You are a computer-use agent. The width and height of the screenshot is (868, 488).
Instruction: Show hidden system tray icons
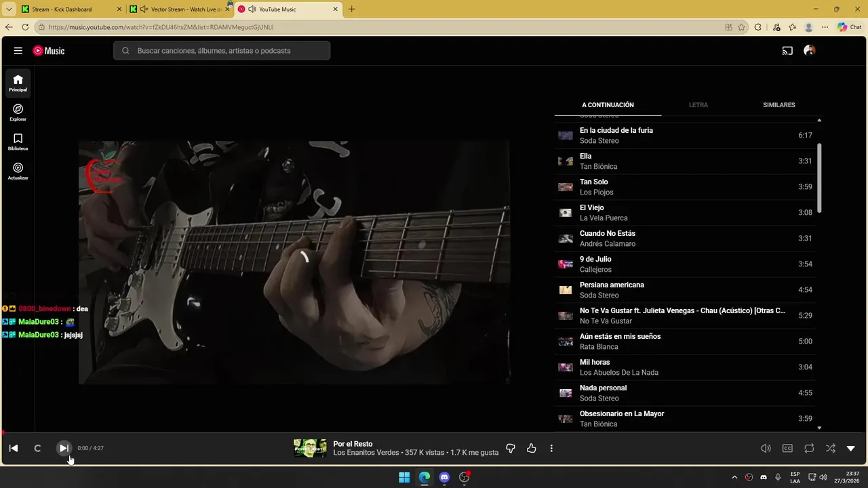tap(734, 477)
